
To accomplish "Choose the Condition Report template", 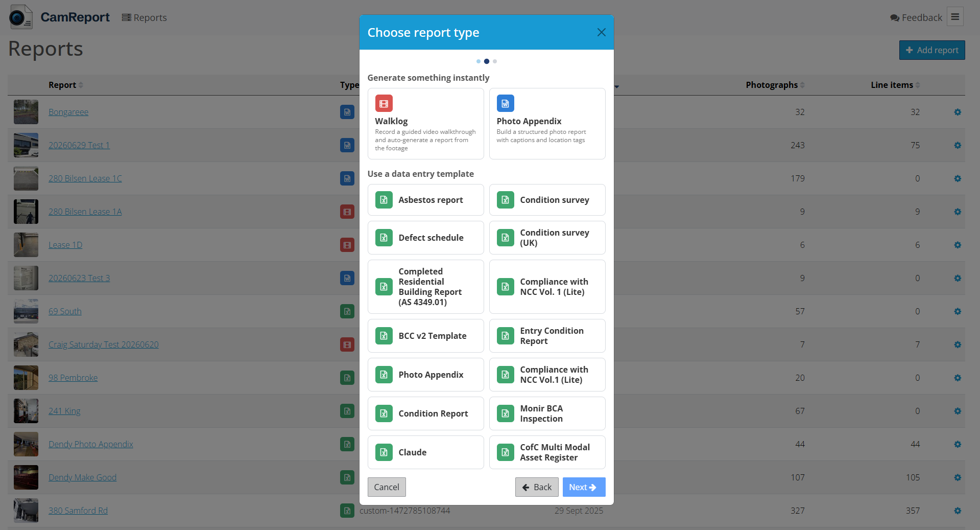I will pos(425,413).
